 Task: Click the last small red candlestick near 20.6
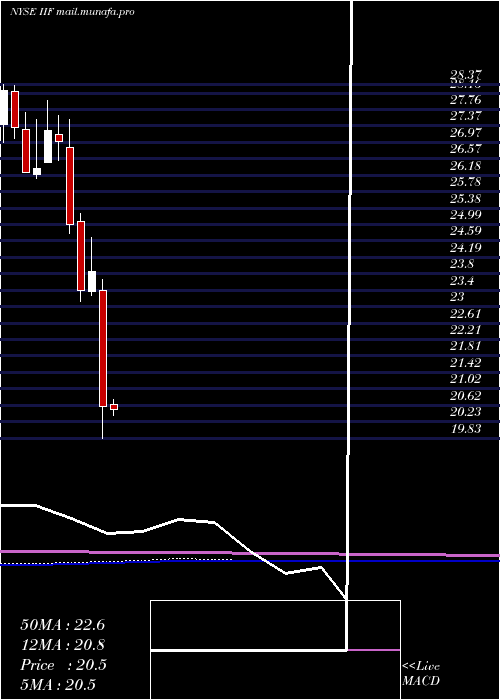tap(114, 407)
